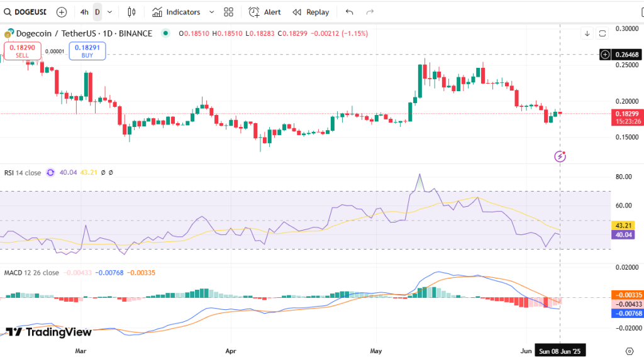Image resolution: width=644 pixels, height=357 pixels.
Task: Undo the last chart action
Action: (350, 13)
